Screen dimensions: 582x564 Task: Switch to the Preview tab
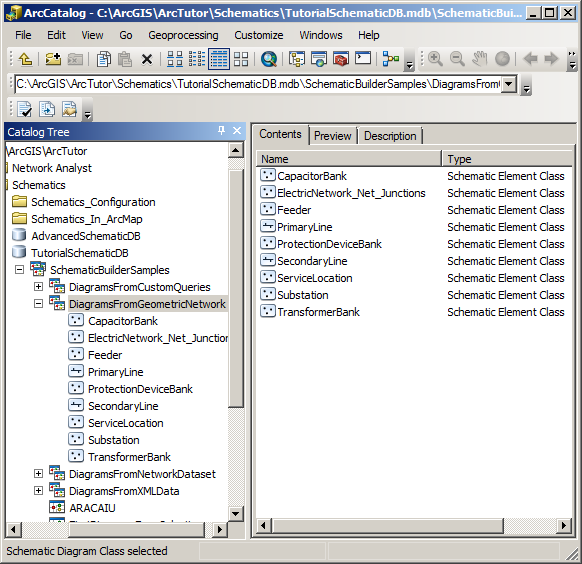click(x=333, y=136)
